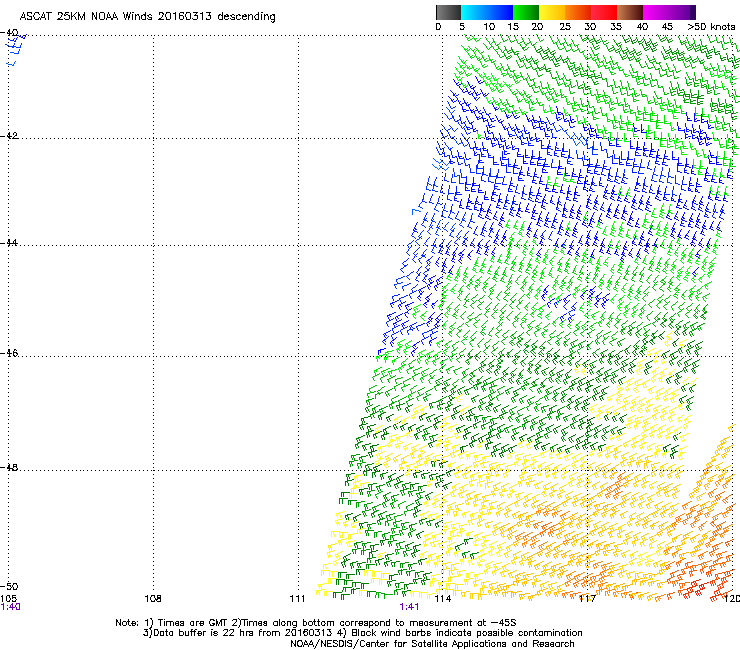Viewport: 740px width, 650px height.
Task: Click the longitude label 105
Action: click(x=8, y=599)
